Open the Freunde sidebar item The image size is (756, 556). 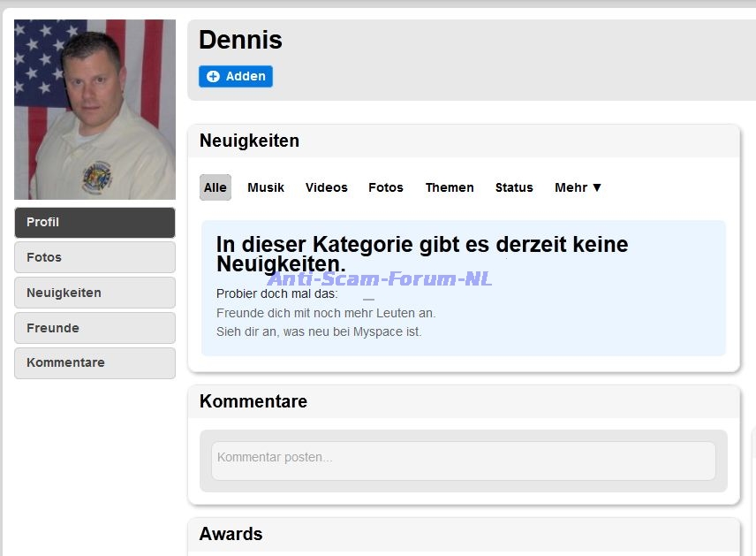tap(94, 328)
